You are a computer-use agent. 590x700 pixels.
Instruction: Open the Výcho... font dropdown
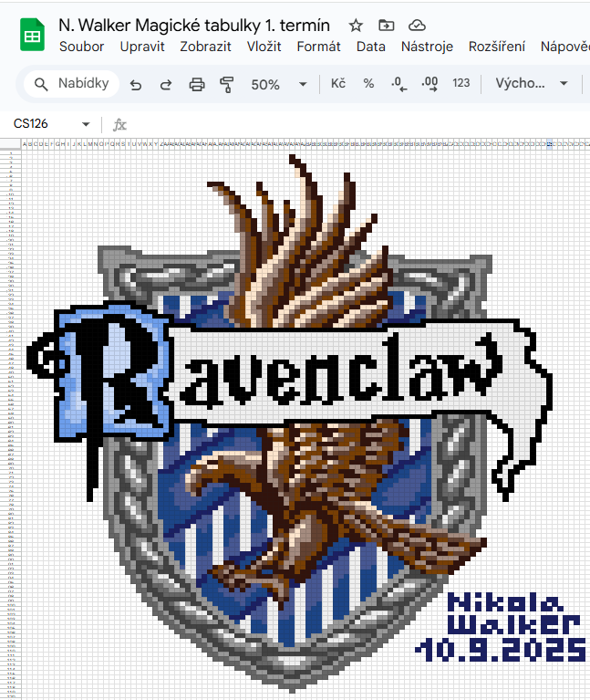pos(531,83)
